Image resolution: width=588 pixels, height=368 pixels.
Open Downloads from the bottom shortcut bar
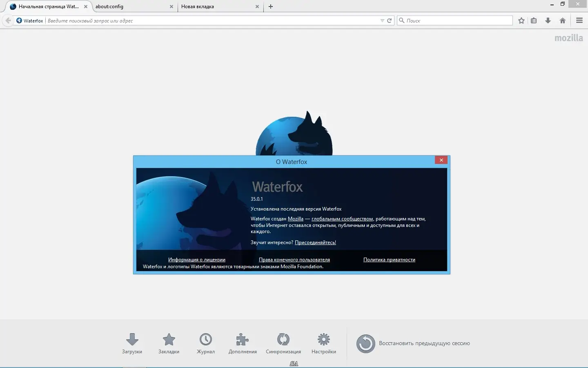point(132,340)
